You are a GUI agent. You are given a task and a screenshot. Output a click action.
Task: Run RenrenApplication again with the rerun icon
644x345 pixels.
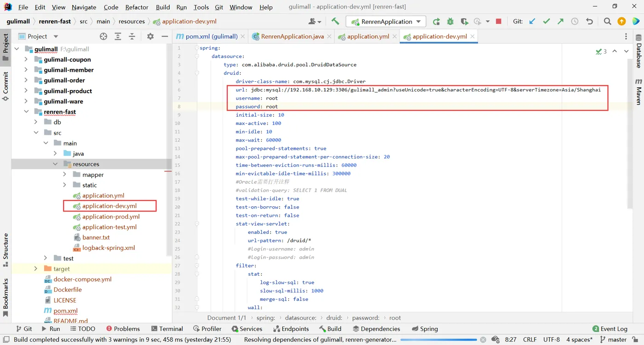[x=436, y=21]
